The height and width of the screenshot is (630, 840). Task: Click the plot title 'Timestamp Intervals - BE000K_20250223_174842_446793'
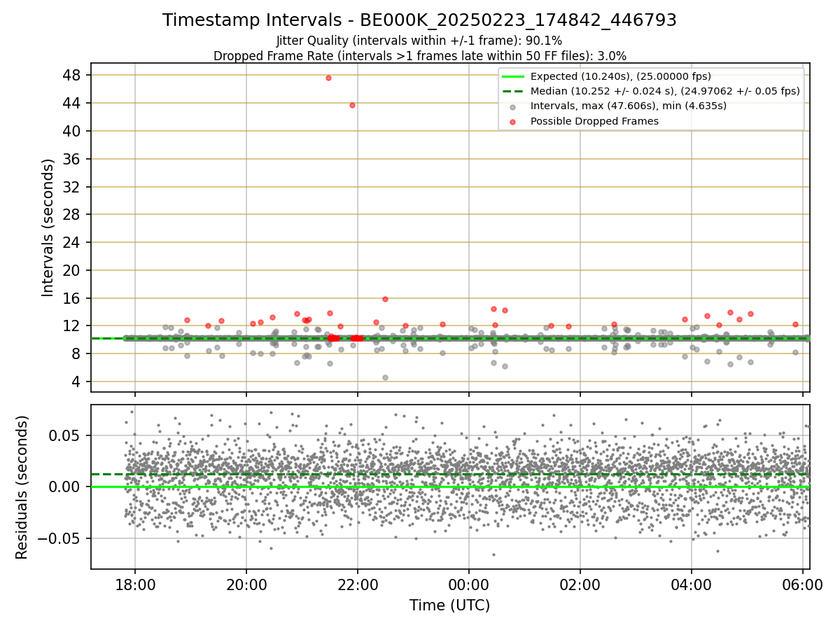419,20
